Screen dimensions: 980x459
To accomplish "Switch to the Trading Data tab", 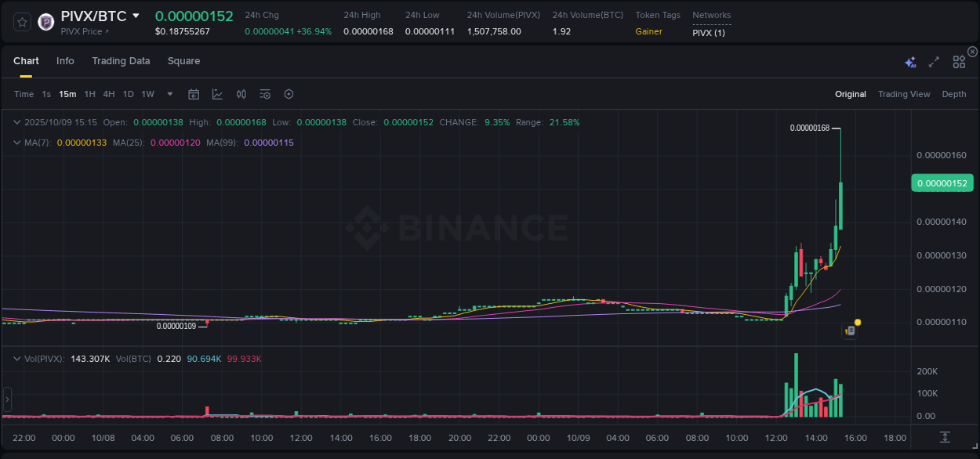I will (x=121, y=60).
